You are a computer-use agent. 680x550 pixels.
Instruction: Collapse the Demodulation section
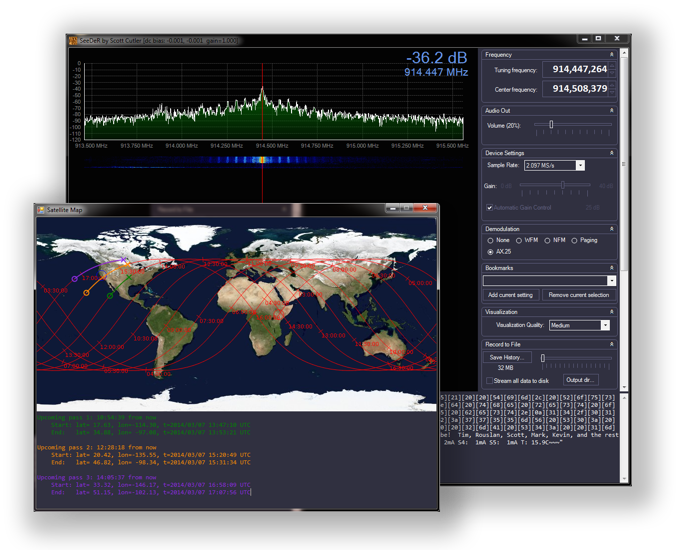[x=612, y=229]
